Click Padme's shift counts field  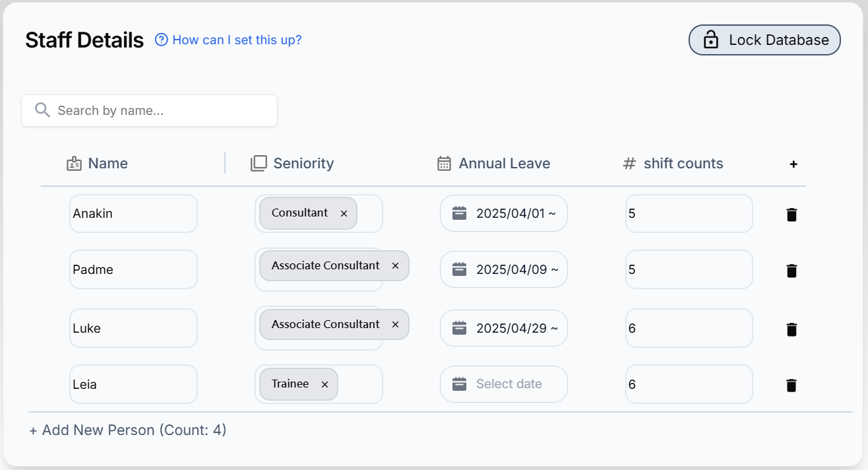coord(689,269)
